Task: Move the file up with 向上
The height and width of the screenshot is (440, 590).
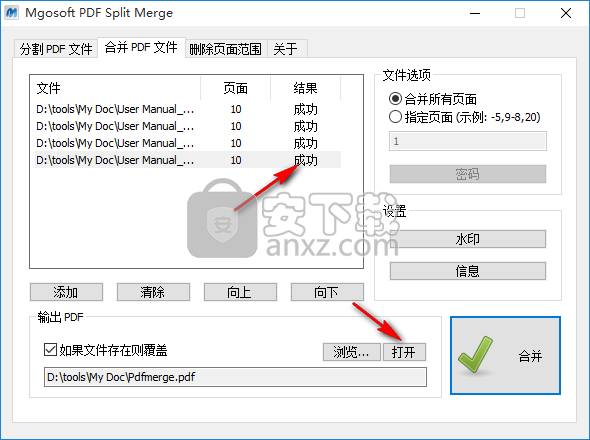Action: (240, 292)
